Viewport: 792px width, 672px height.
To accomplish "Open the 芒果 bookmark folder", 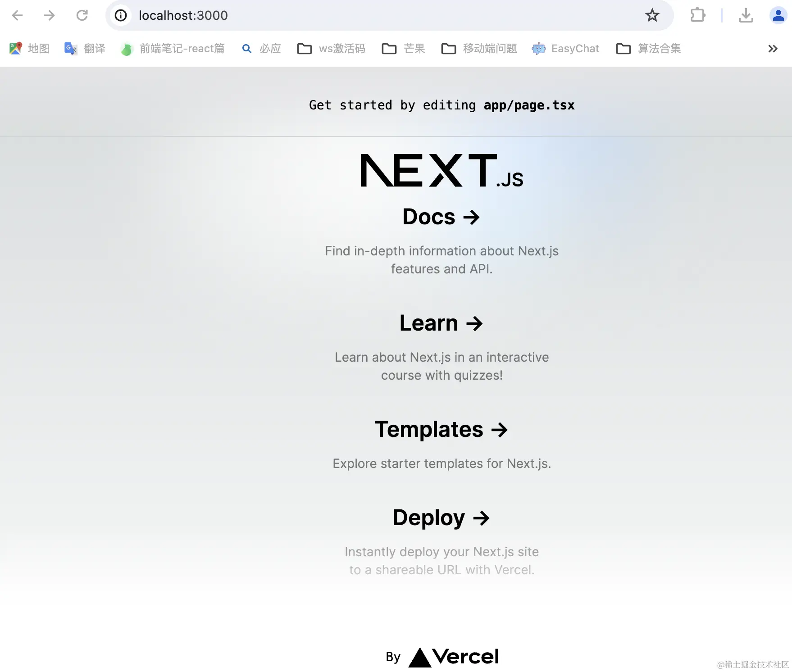I will (x=403, y=49).
